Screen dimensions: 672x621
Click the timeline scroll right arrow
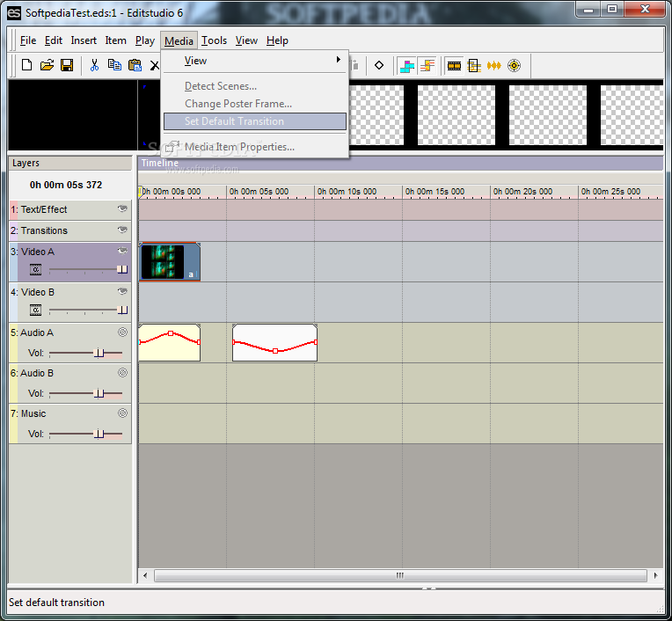coord(655,575)
